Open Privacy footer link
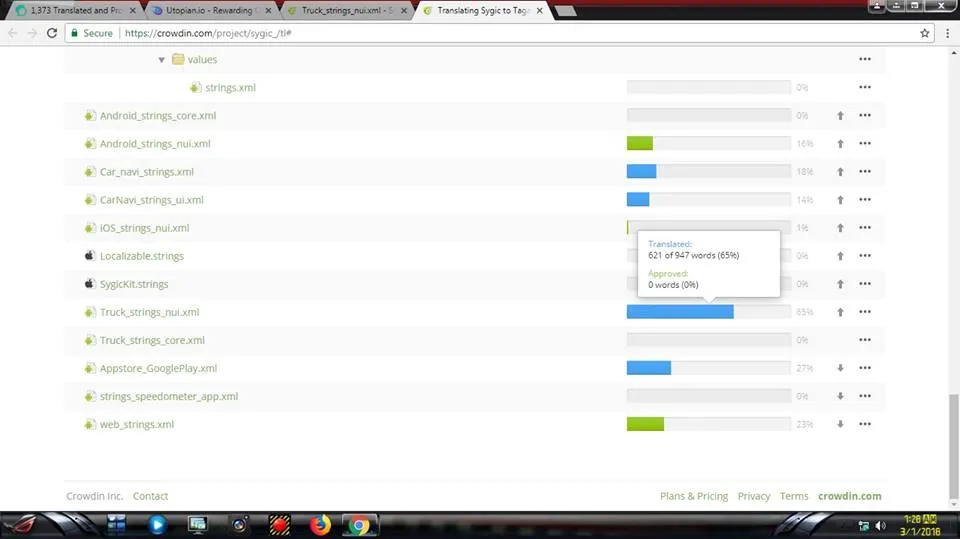 point(754,496)
